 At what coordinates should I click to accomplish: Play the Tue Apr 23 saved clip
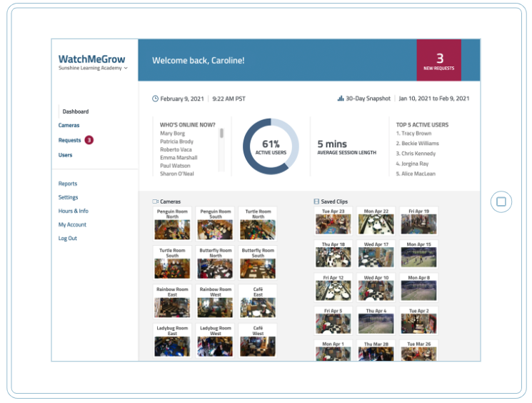click(333, 222)
